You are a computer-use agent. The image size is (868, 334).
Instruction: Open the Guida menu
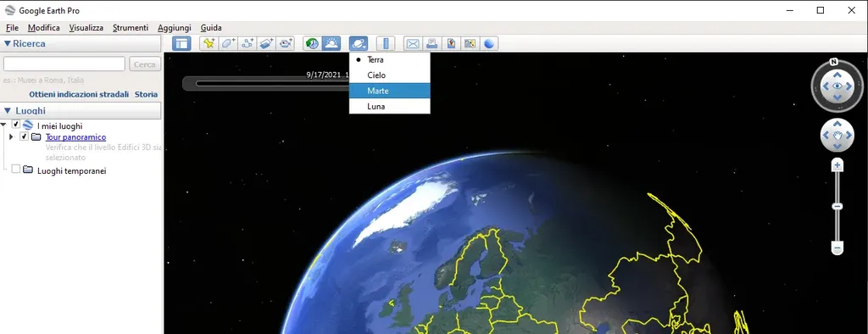[x=211, y=28]
